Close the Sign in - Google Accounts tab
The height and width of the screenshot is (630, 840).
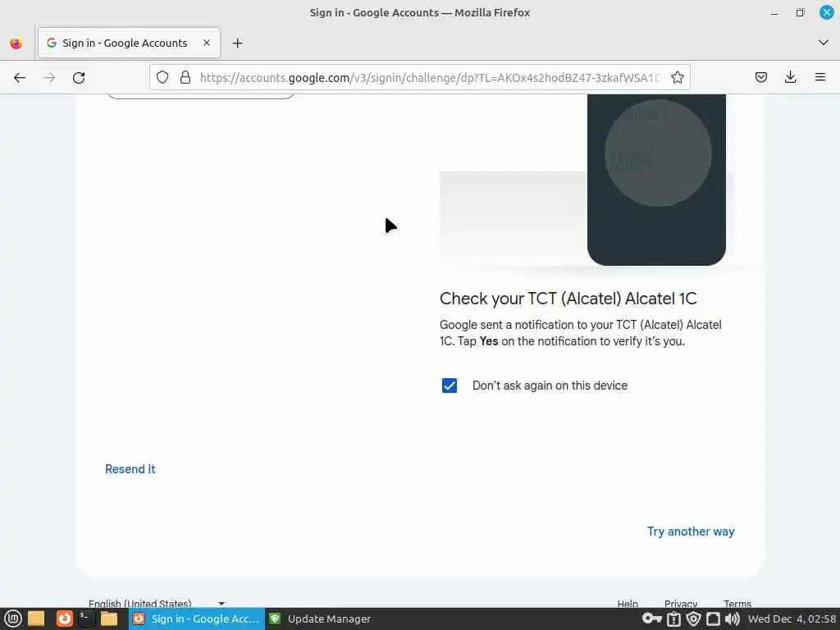pos(206,43)
